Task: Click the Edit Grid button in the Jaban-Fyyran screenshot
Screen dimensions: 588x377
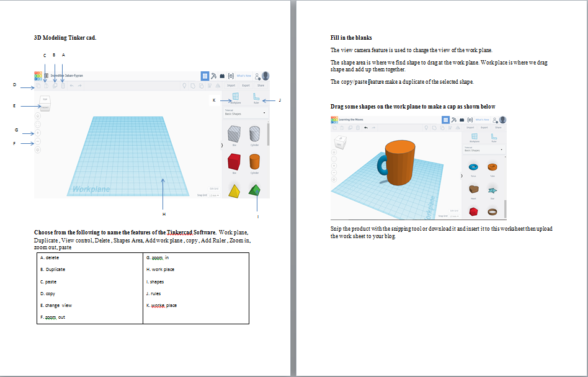Action: tap(214, 189)
